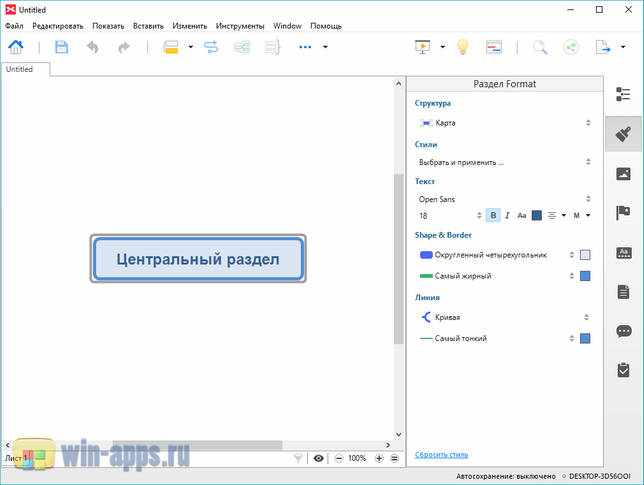Pick the text color swatch
The image size is (644, 485).
[x=536, y=215]
